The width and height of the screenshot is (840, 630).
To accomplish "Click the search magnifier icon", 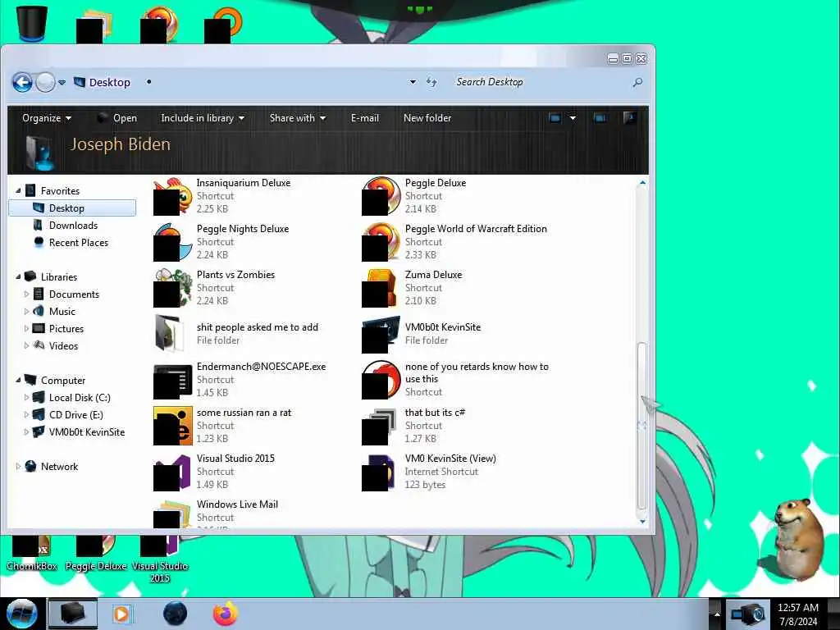I will [637, 82].
